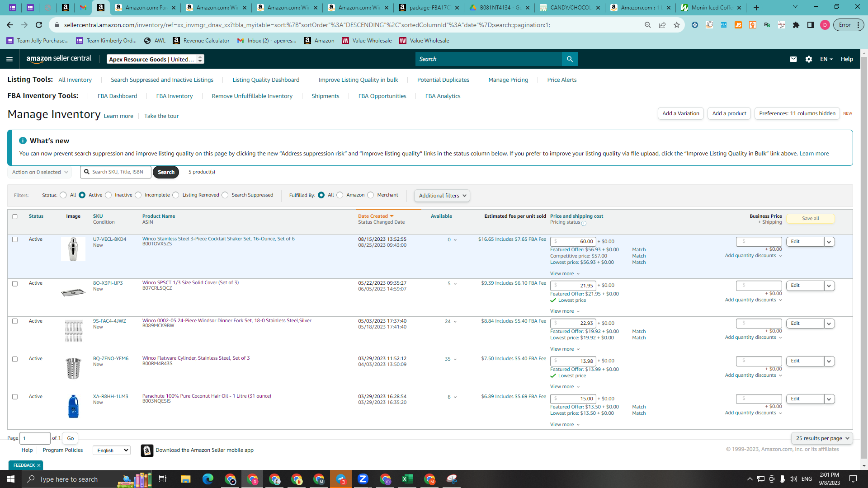Image resolution: width=868 pixels, height=488 pixels.
Task: Sort by the Date Created column header
Action: click(376, 216)
